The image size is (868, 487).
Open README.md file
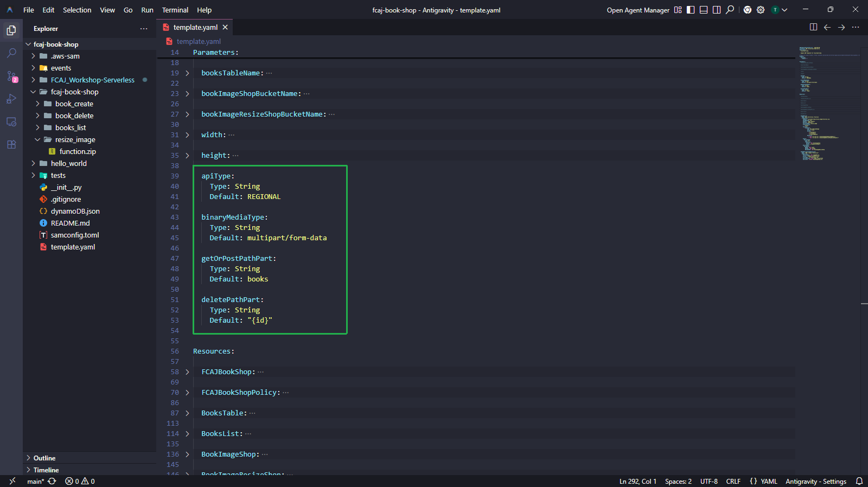point(70,223)
